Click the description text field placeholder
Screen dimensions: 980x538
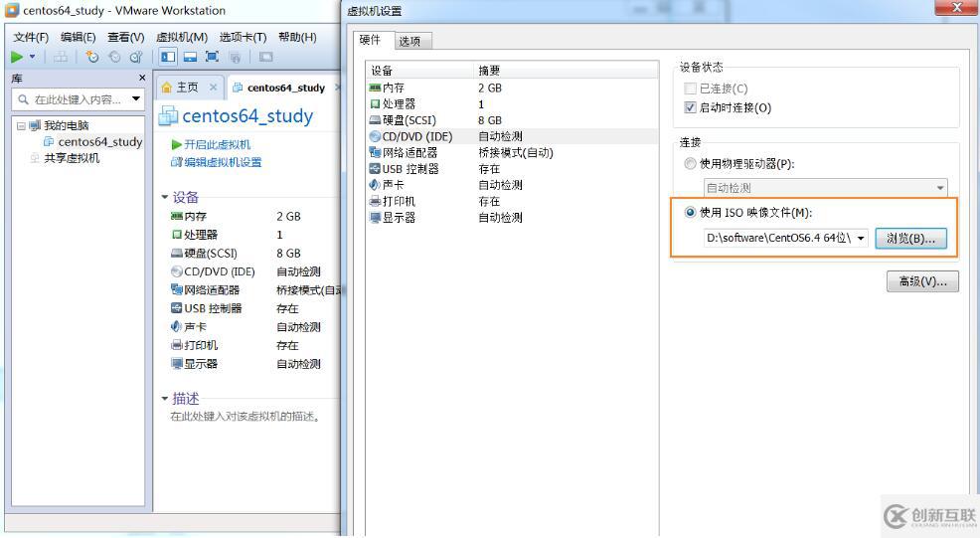click(x=246, y=416)
